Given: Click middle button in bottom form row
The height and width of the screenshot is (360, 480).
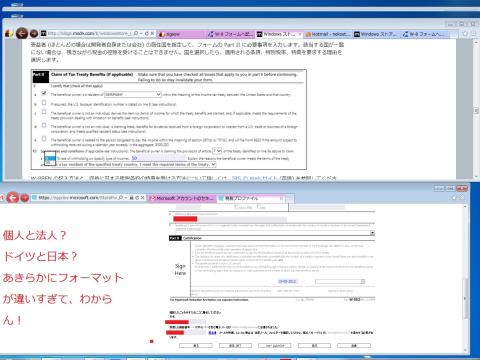Looking at the screenshot, I should (275, 346).
